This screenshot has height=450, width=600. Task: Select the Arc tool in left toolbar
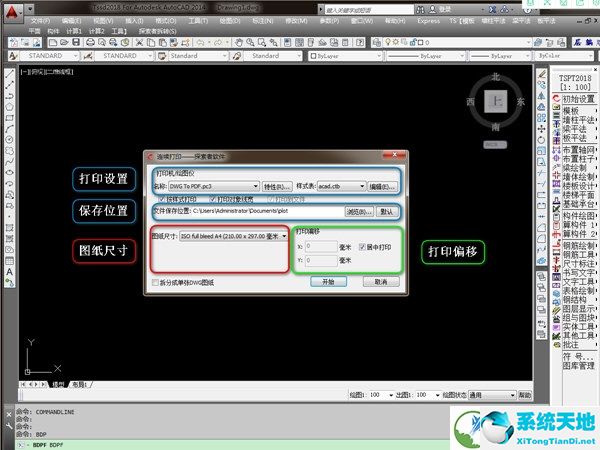10,129
